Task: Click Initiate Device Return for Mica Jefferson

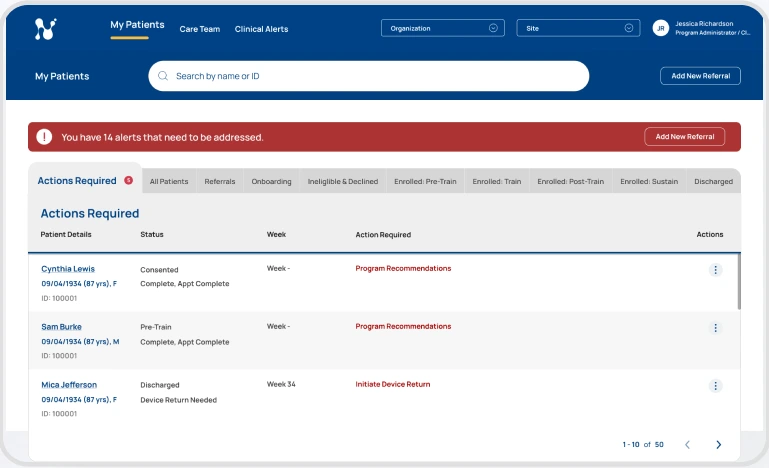Action: pos(392,384)
